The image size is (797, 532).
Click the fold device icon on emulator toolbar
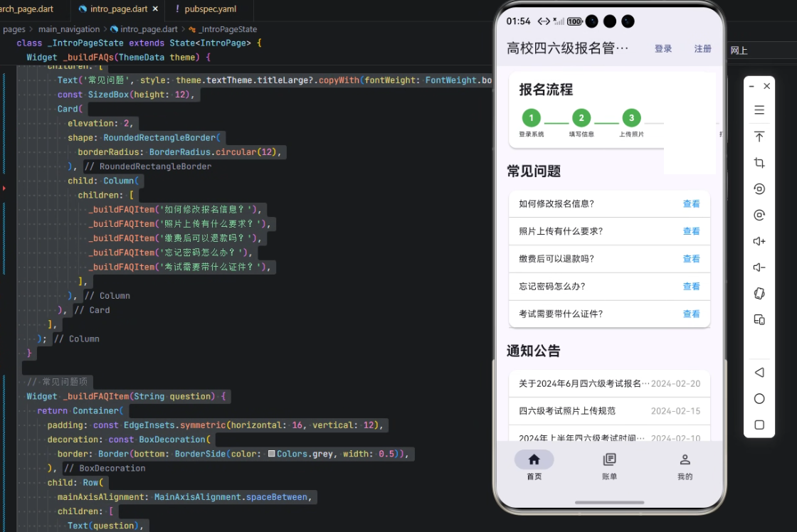[x=759, y=292]
